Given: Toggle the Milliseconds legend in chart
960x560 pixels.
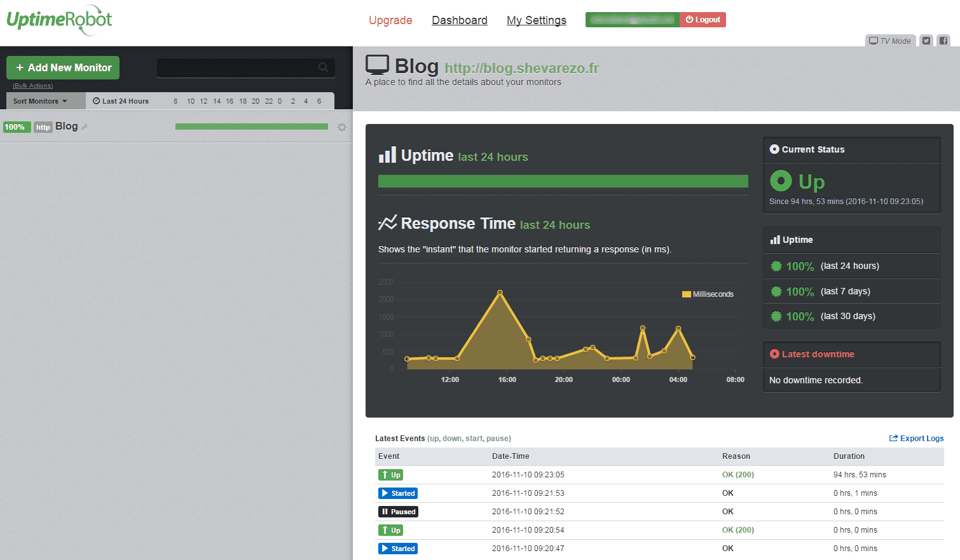Looking at the screenshot, I should 708,294.
